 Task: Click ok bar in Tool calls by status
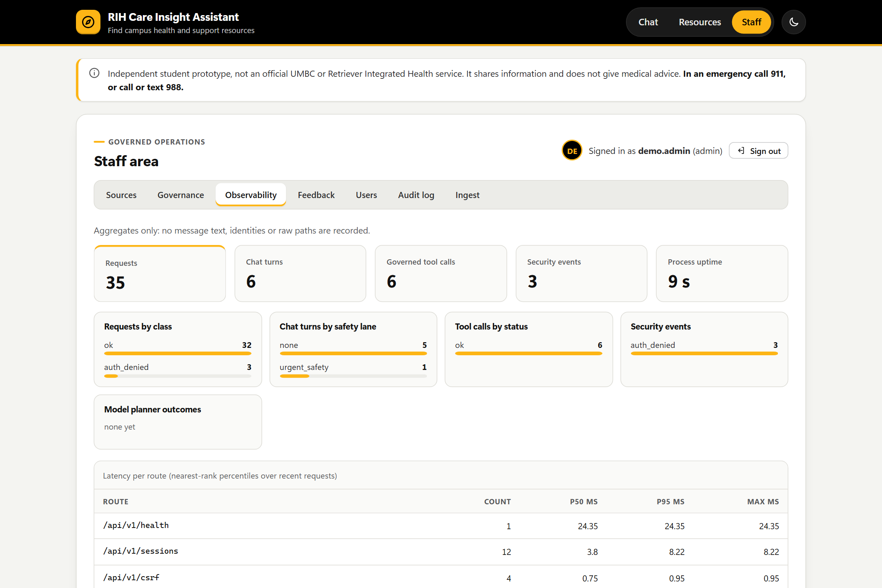[529, 353]
